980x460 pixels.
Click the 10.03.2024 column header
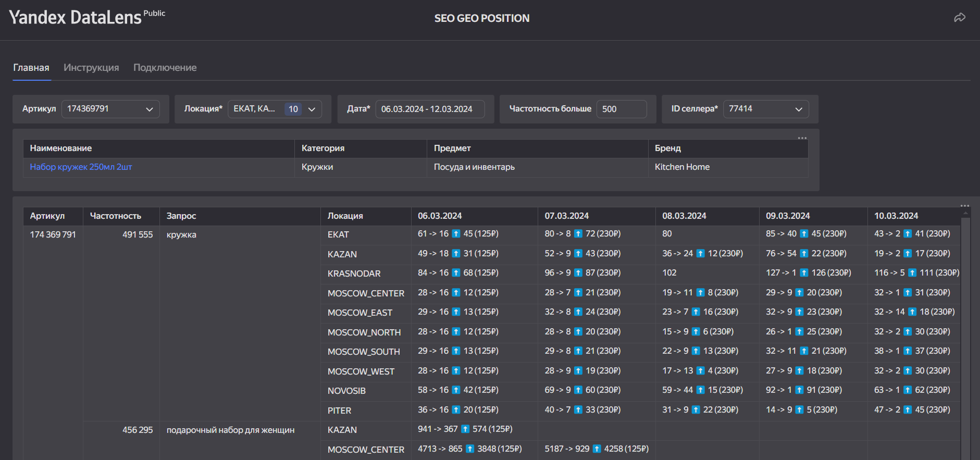(914, 216)
